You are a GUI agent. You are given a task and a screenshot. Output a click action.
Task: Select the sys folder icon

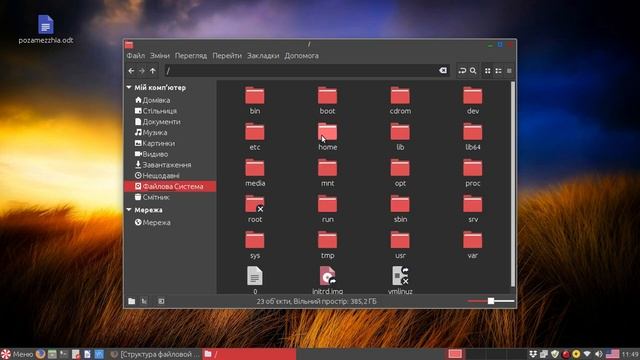tap(255, 240)
